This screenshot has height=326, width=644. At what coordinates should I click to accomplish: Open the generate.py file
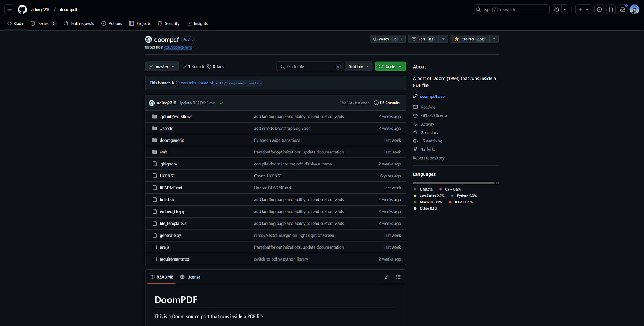coord(170,235)
